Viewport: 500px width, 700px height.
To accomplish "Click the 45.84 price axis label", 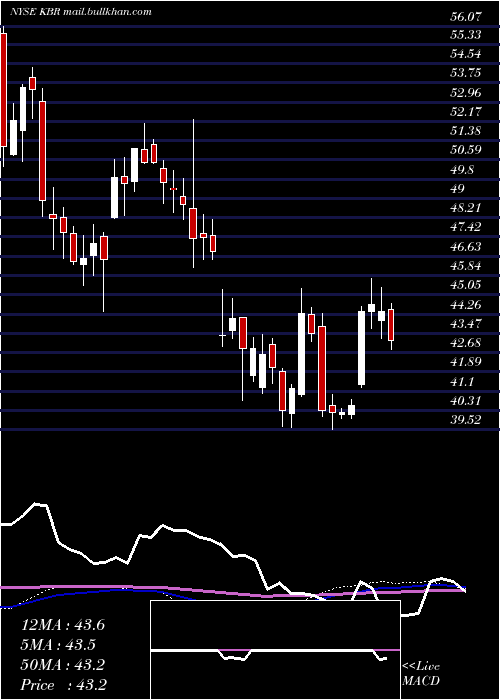I will [466, 265].
